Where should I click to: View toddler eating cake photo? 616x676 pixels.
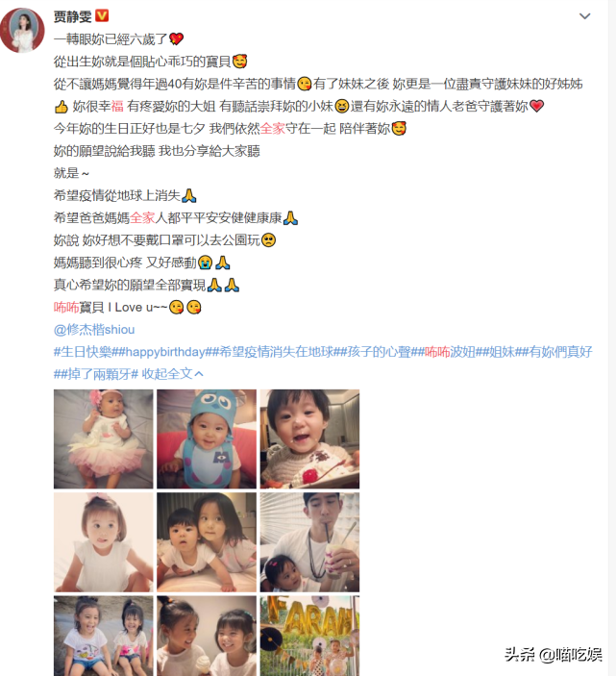[309, 438]
